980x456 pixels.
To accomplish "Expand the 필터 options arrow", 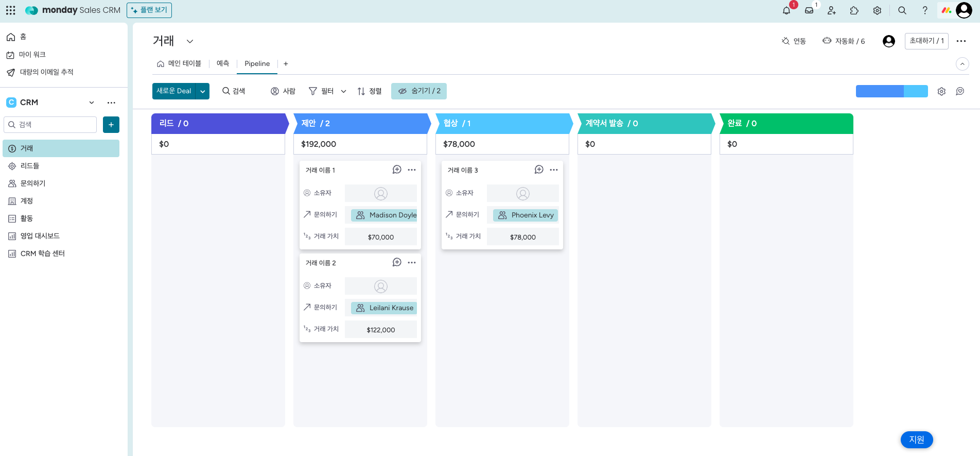I will [344, 91].
